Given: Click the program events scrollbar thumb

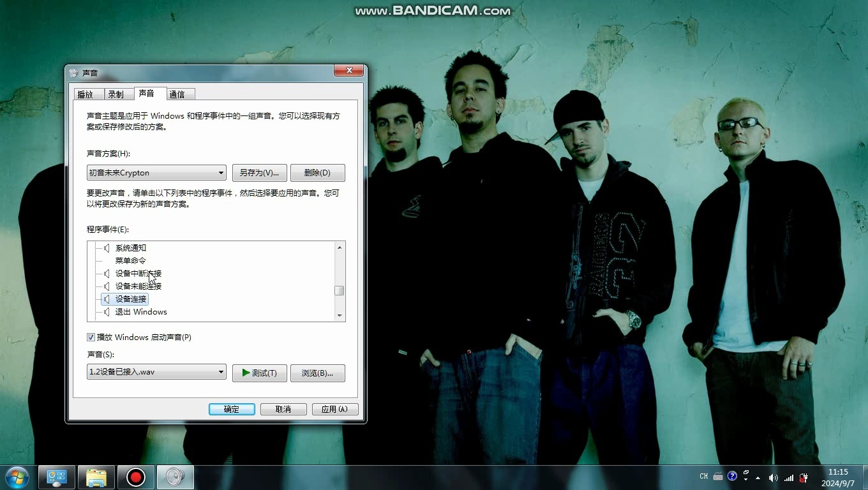Looking at the screenshot, I should click(340, 290).
